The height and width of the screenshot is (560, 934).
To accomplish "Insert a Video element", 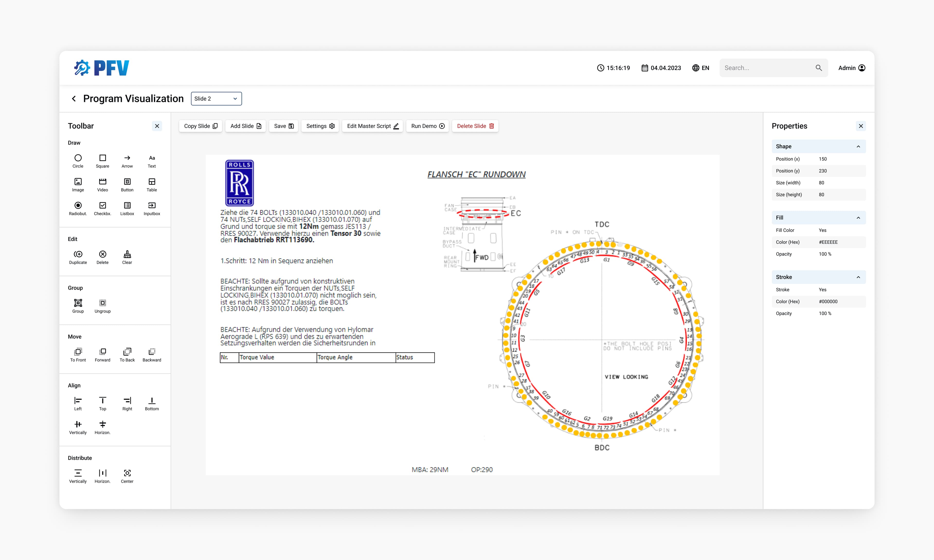I will coord(102,185).
